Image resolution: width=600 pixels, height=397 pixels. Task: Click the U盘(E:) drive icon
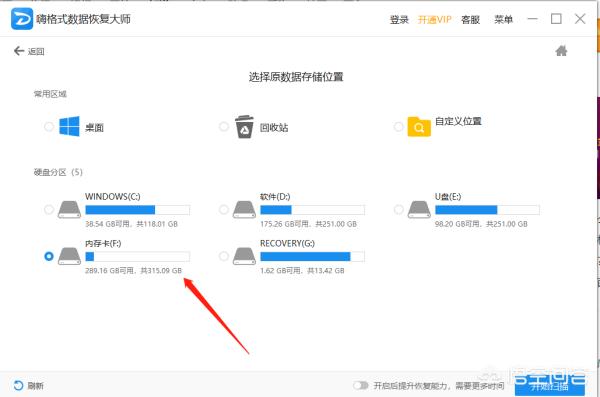[x=419, y=210]
